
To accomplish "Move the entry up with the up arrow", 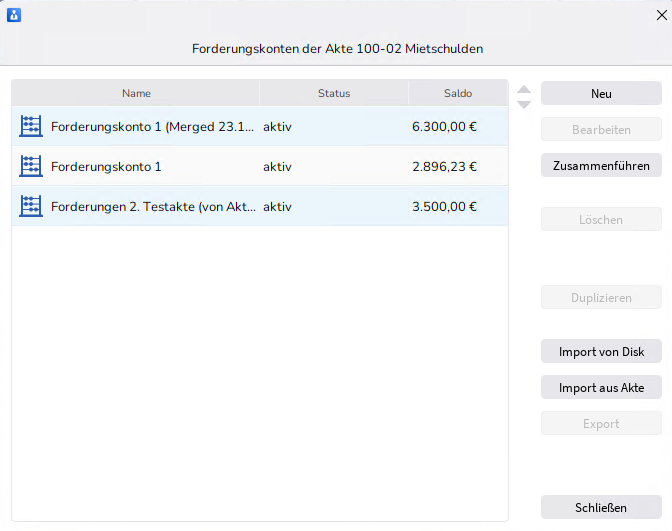I will click(x=524, y=89).
